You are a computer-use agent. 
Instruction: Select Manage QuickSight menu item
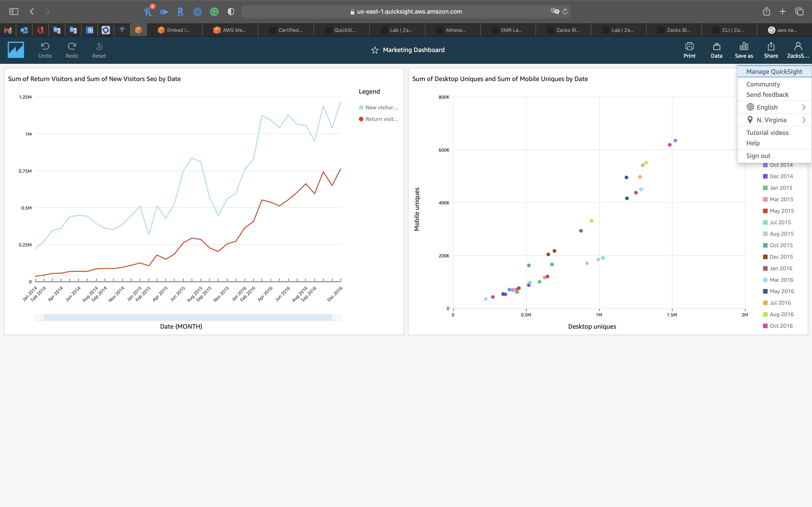coord(774,72)
